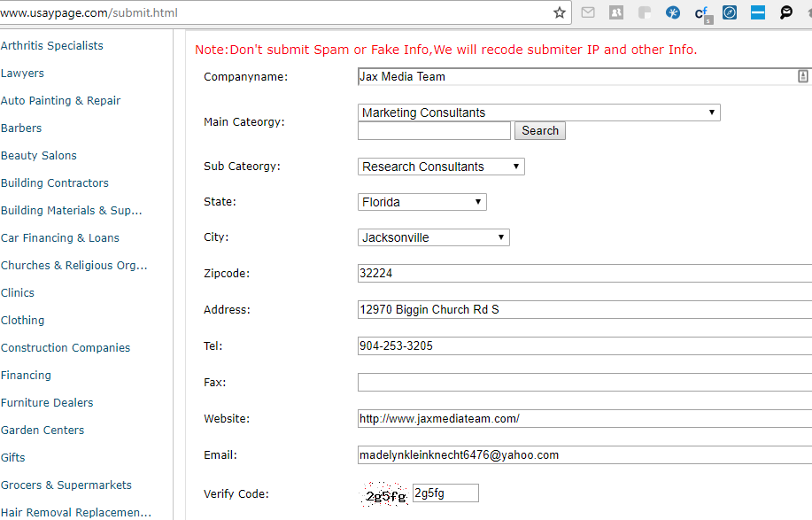812x520 pixels.
Task: Click the category search text field
Action: pyautogui.click(x=434, y=130)
